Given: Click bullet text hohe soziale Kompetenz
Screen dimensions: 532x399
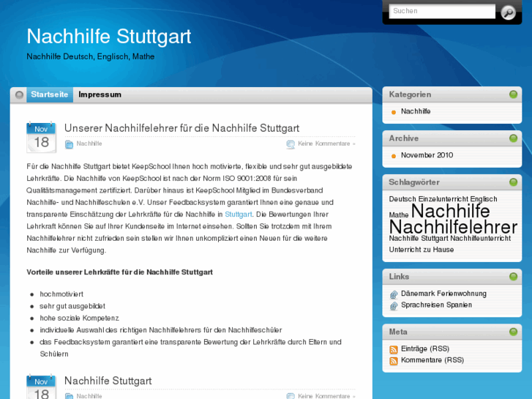Looking at the screenshot, I should click(79, 318).
